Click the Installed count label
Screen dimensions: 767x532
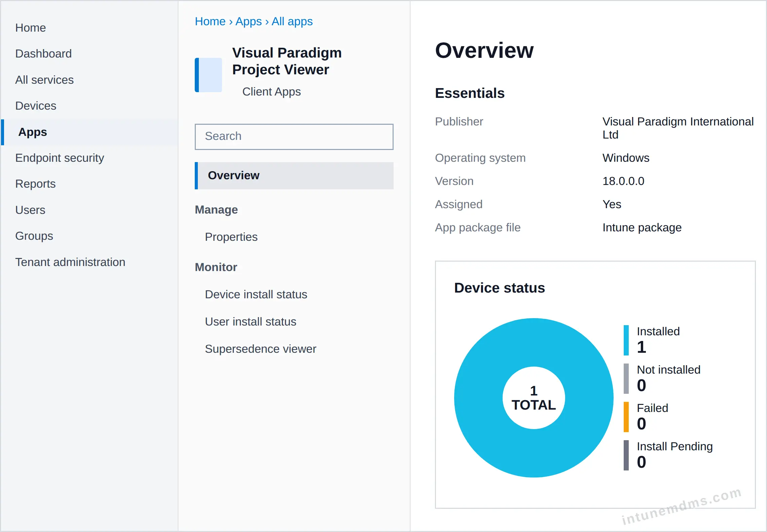[658, 332]
